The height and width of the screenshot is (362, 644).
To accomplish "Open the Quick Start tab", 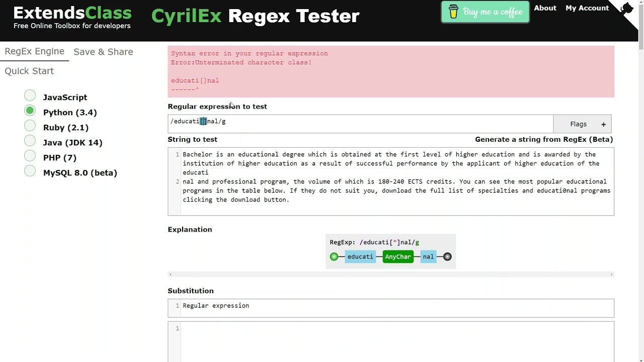I will pyautogui.click(x=29, y=71).
